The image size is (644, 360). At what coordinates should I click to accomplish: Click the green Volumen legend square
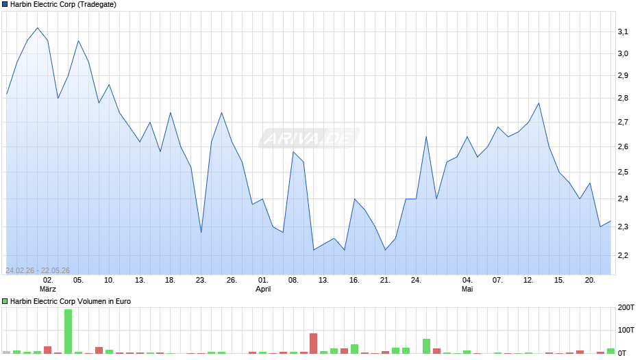[5, 301]
